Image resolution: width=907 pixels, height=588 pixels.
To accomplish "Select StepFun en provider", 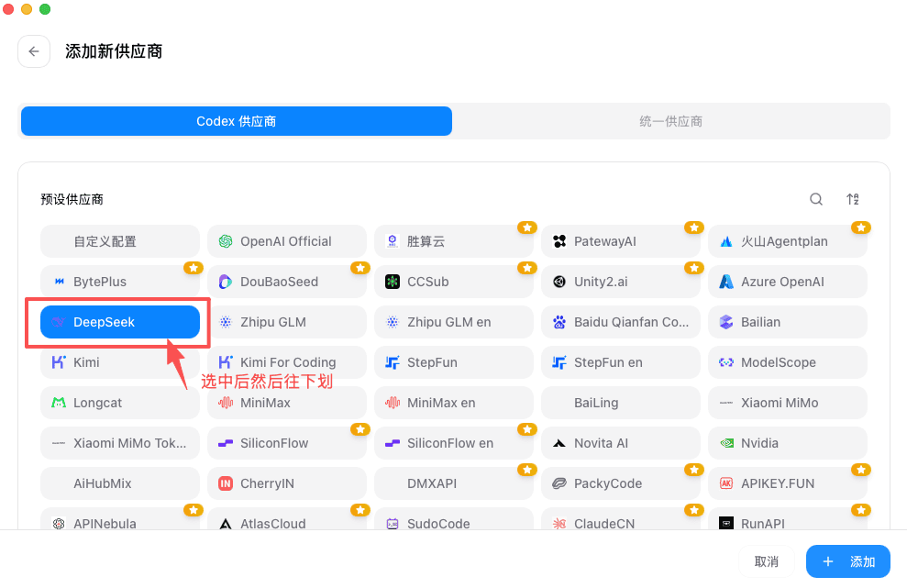I will (x=621, y=362).
